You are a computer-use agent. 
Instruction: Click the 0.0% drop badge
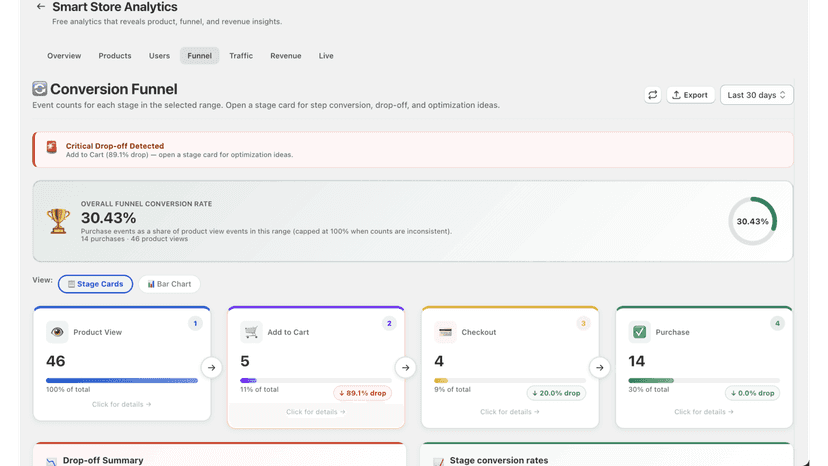point(752,393)
